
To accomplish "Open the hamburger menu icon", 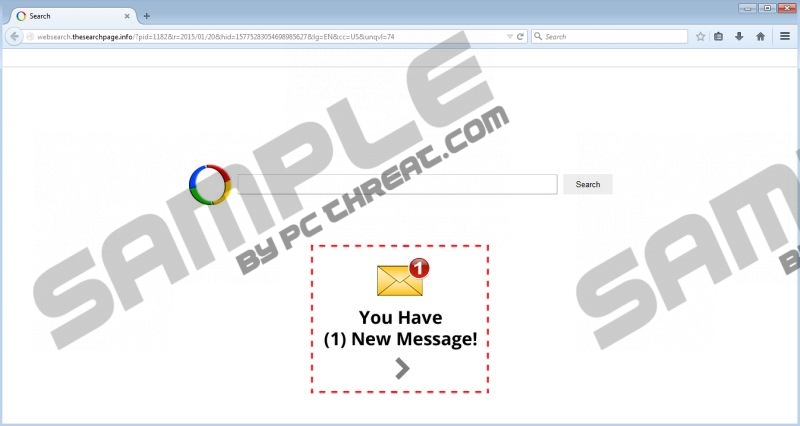I will tap(785, 36).
